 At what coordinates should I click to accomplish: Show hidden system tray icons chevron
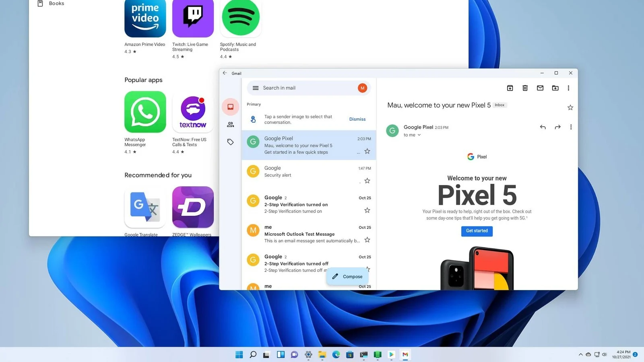(x=580, y=354)
